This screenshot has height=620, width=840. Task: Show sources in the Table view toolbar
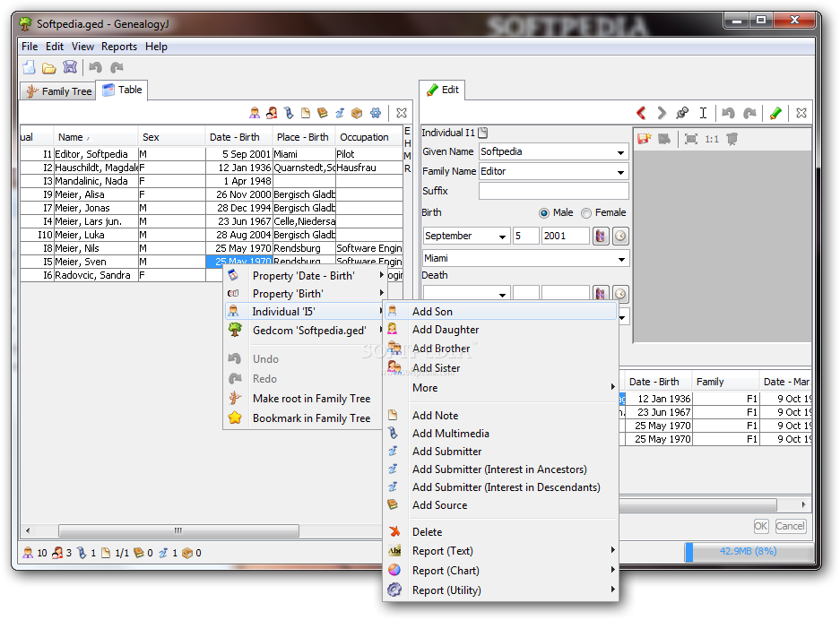tap(323, 113)
